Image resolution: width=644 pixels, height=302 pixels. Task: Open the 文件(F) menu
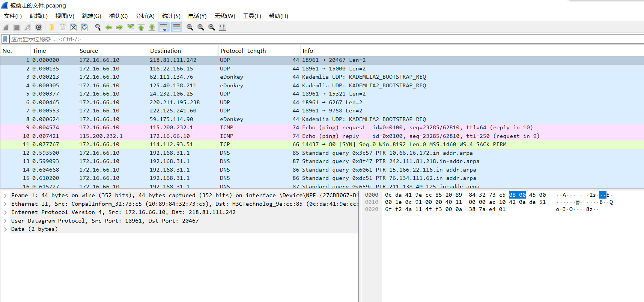coord(13,16)
